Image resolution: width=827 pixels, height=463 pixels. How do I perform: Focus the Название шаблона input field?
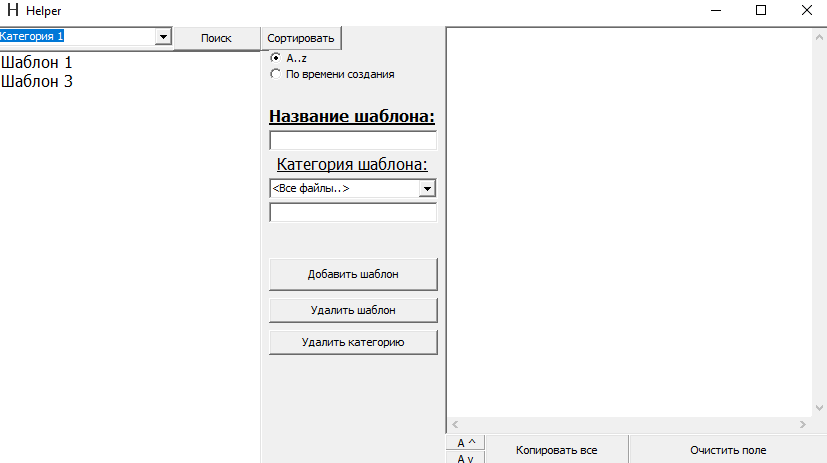pyautogui.click(x=353, y=140)
